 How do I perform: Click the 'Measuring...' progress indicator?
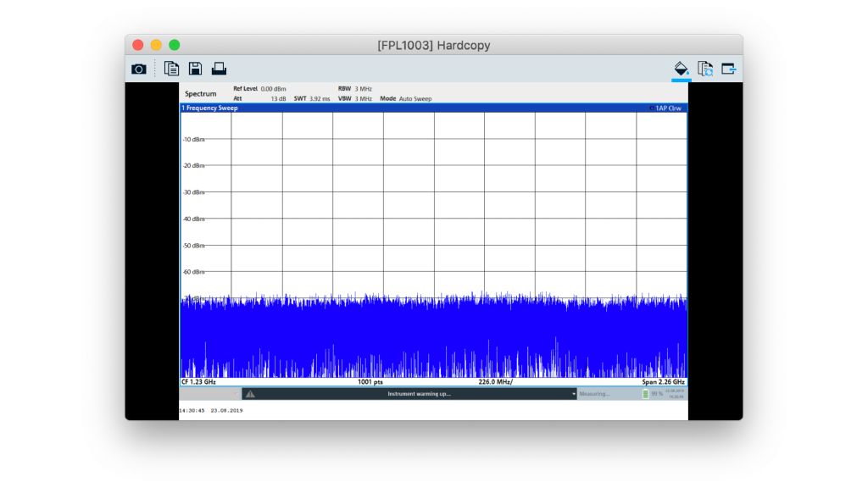point(595,394)
